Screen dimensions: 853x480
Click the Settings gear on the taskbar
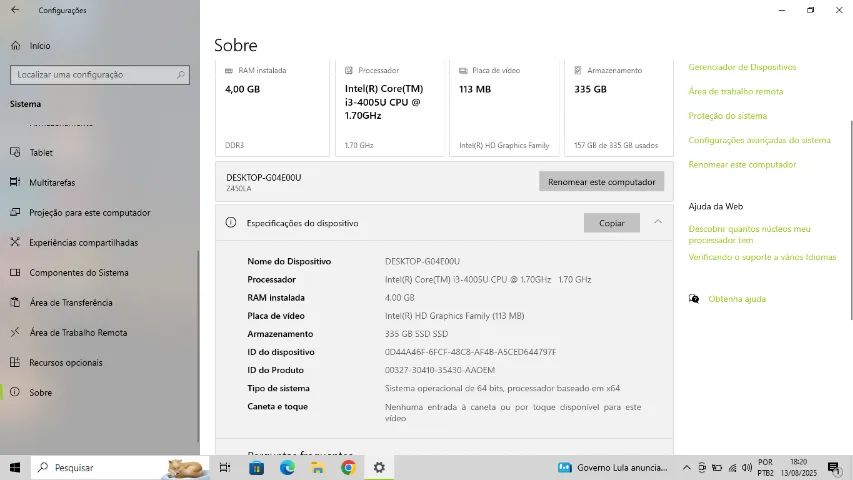click(x=379, y=467)
